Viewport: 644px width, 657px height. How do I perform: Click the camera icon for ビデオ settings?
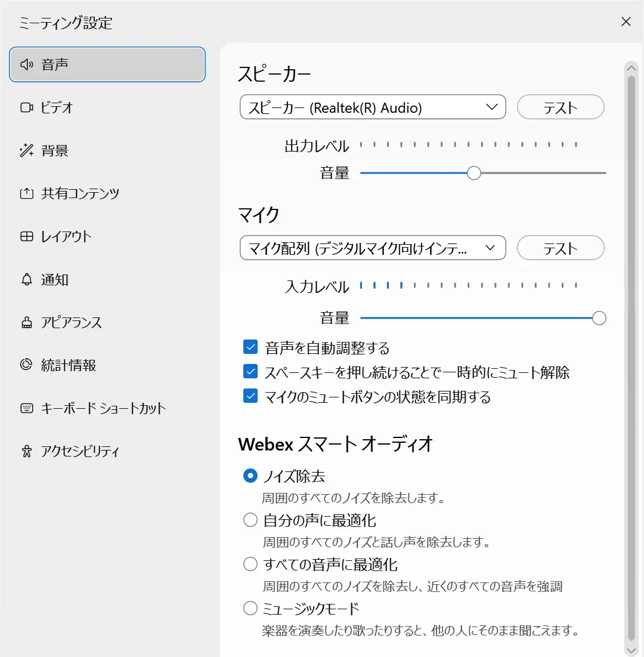point(26,108)
